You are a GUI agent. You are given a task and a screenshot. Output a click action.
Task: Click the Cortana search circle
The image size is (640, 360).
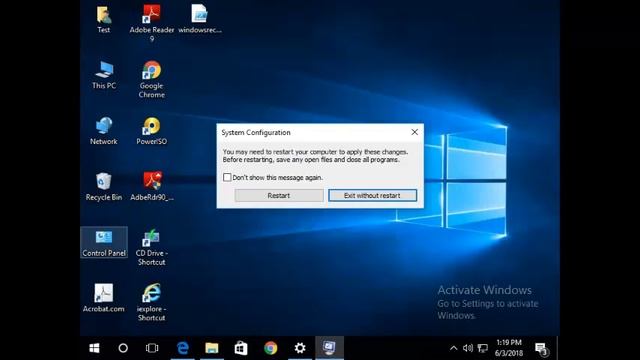(x=123, y=348)
